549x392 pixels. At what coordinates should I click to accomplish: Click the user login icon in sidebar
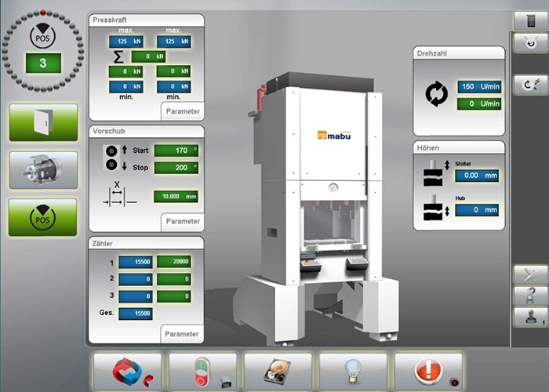531,318
